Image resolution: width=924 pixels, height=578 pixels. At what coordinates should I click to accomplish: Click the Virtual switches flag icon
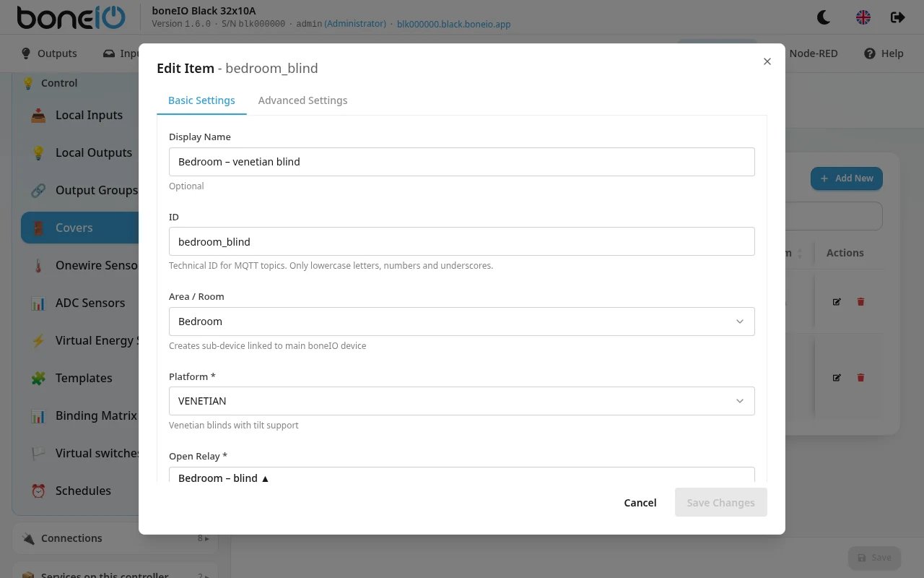(x=38, y=453)
